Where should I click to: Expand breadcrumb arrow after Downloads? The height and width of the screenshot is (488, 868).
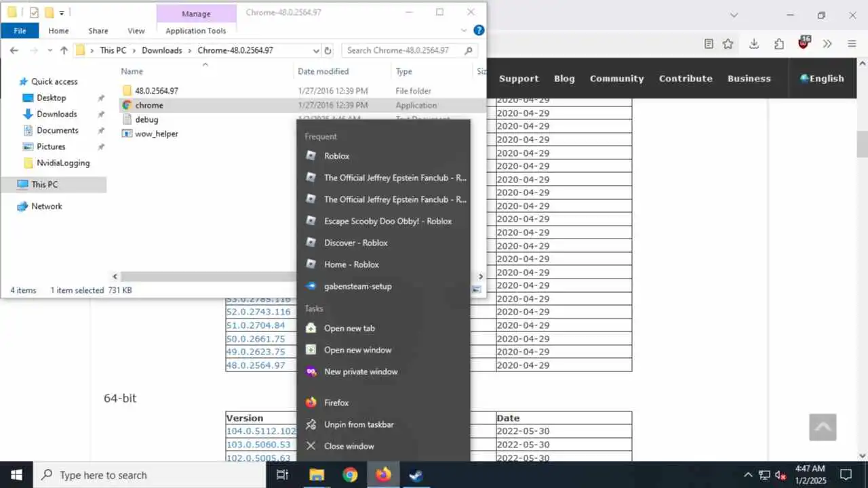190,50
